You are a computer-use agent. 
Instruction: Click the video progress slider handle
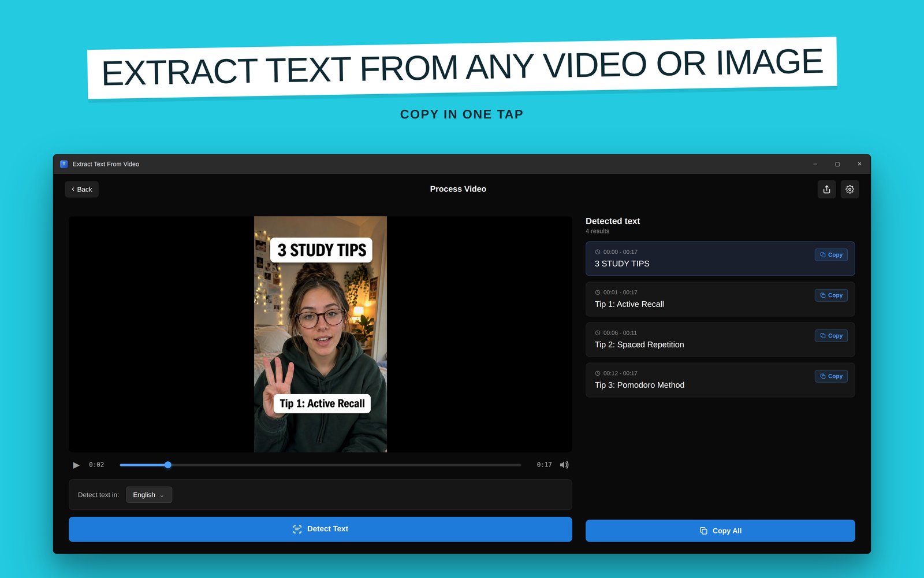[168, 465]
